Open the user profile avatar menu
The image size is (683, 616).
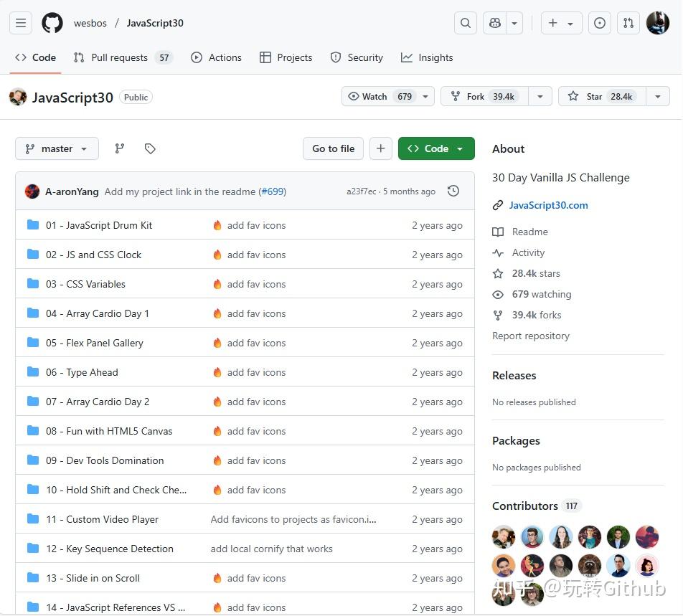pos(657,23)
